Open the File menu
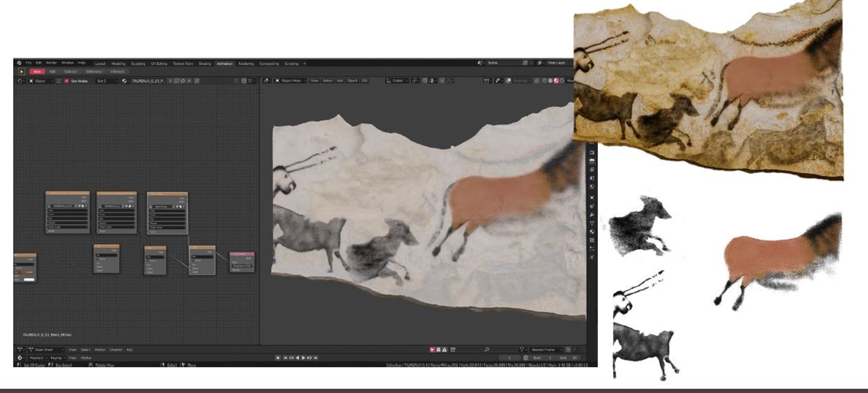The width and height of the screenshot is (868, 393). 29,63
